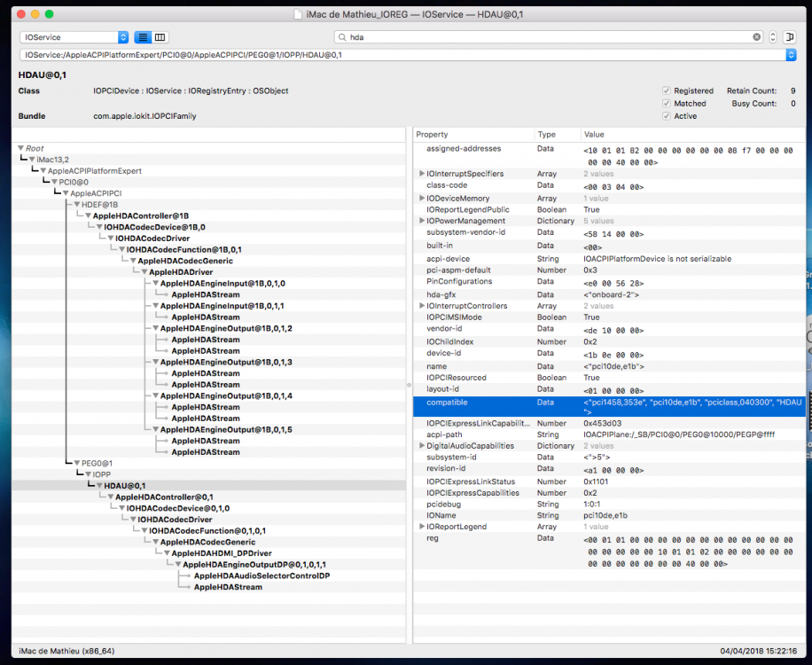Expand the IOInterruptControllers array
Image resolution: width=812 pixels, height=665 pixels.
(x=422, y=306)
